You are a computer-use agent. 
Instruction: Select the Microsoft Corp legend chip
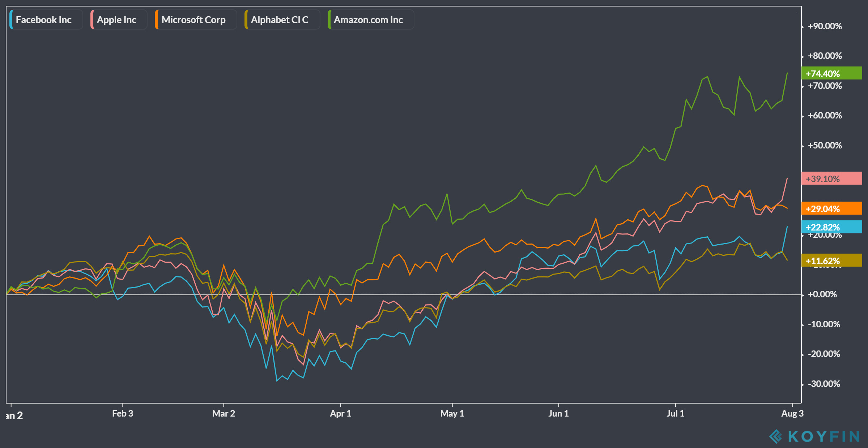[x=196, y=20]
